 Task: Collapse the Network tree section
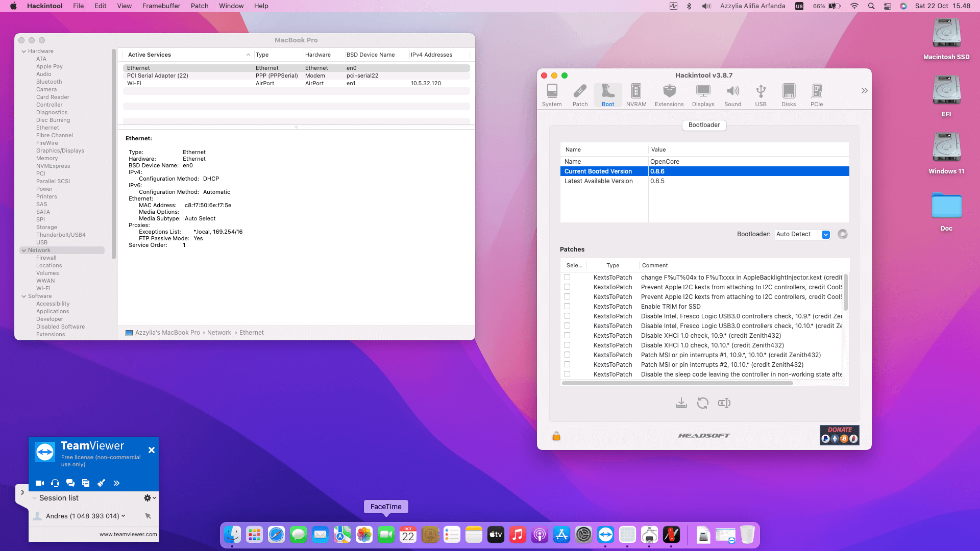coord(23,251)
